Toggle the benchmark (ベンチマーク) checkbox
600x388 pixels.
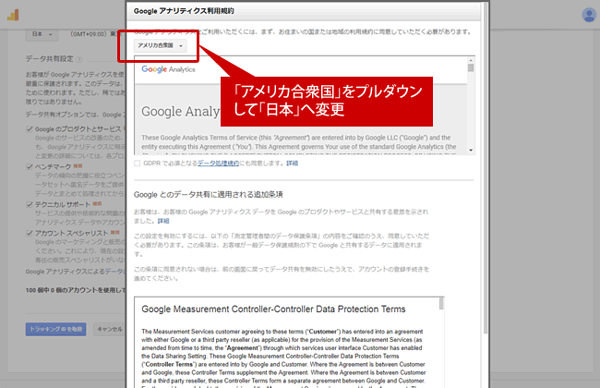29,166
